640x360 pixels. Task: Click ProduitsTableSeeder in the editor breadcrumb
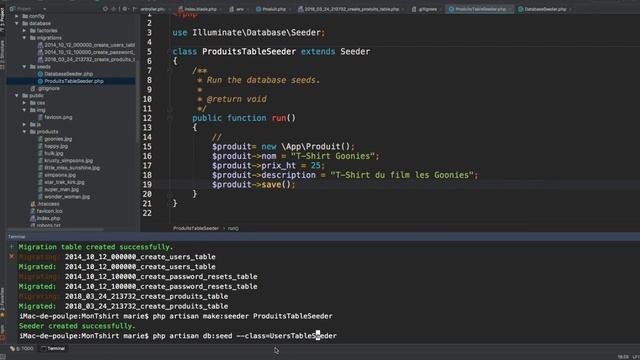(196, 229)
